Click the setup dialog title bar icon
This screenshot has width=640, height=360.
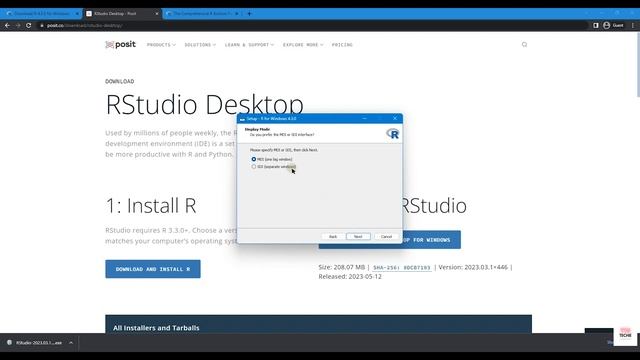[242, 119]
